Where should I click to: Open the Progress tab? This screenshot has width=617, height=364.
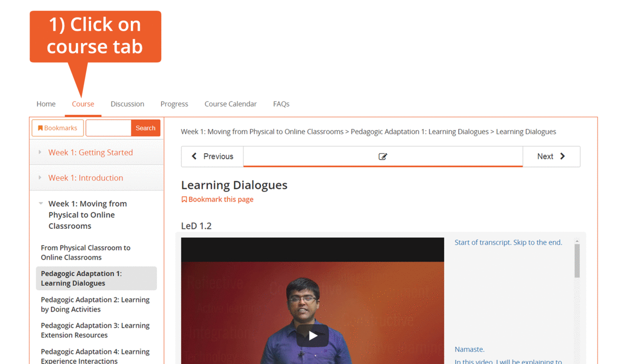pos(174,104)
